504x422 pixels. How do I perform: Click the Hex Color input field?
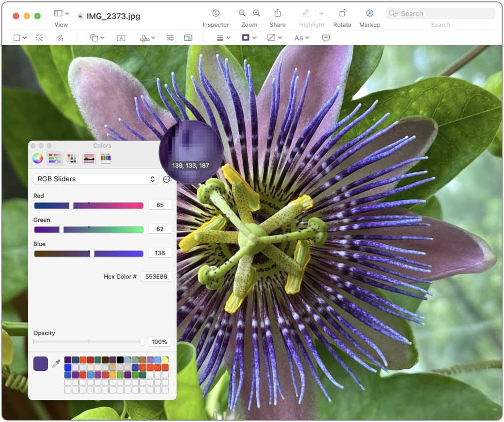[x=156, y=277]
